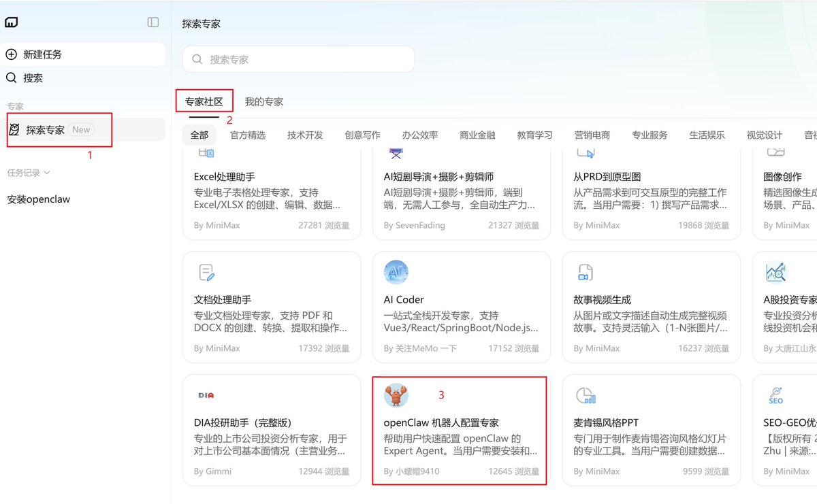
Task: Click the plus icon for 新建任务
Action: coord(12,54)
